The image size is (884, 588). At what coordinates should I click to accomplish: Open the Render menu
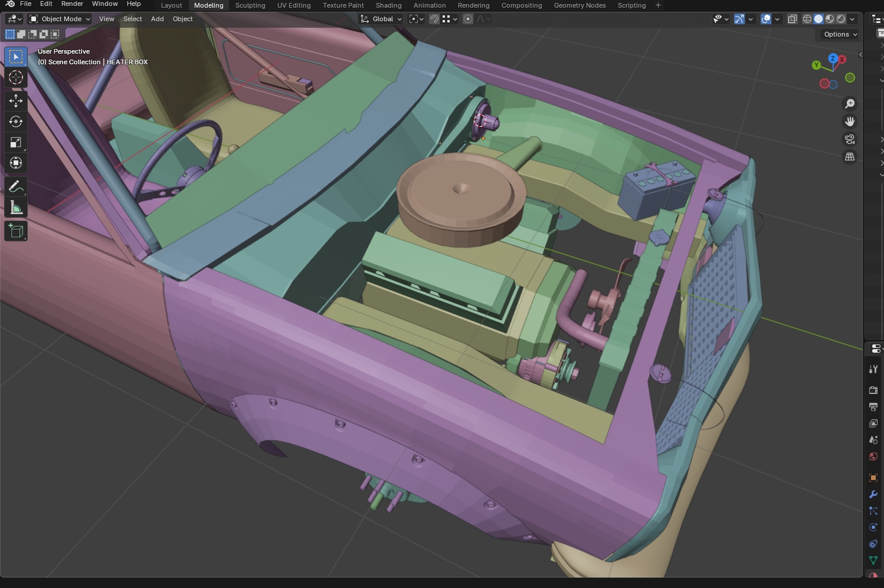click(x=72, y=4)
